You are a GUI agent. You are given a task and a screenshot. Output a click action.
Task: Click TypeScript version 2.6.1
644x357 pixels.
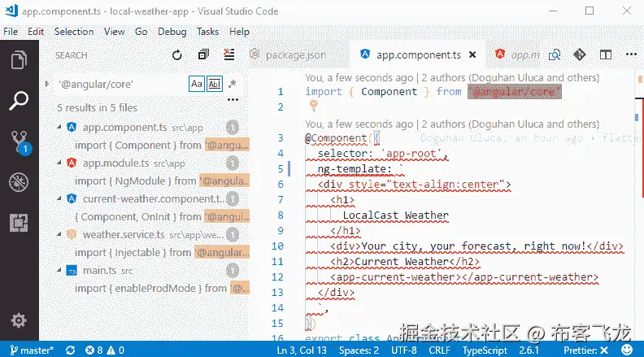pyautogui.click(x=529, y=350)
